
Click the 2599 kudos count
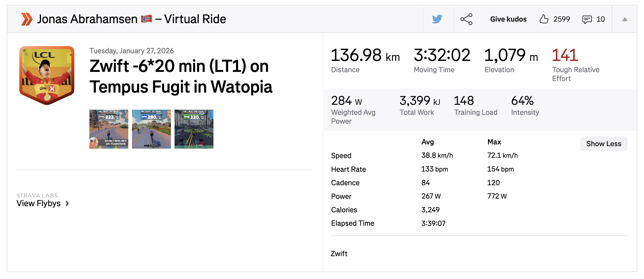click(562, 19)
